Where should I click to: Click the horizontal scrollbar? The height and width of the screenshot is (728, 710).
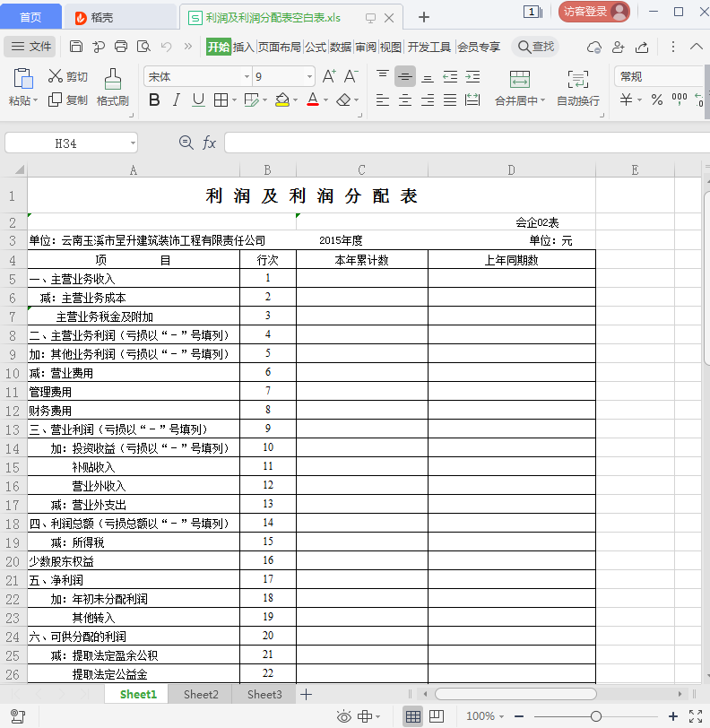click(515, 694)
